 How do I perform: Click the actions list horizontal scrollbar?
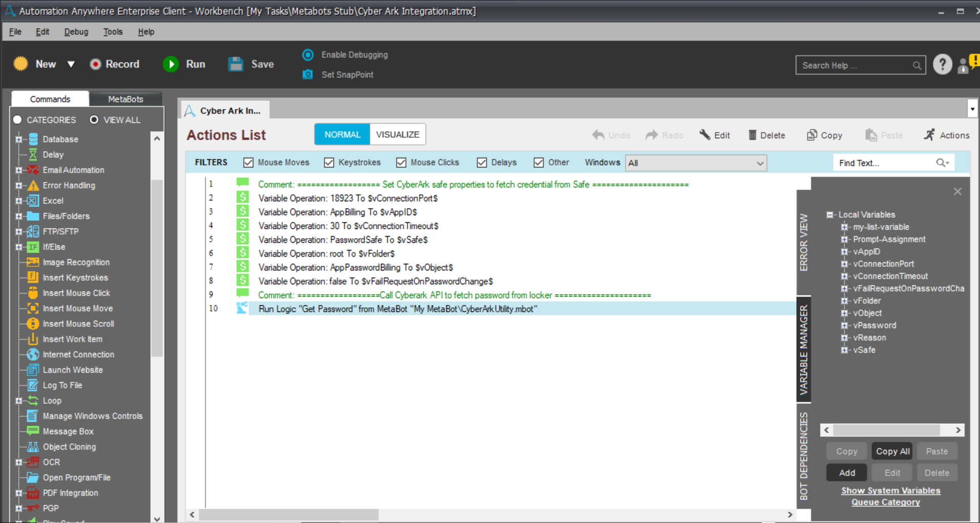[491, 514]
